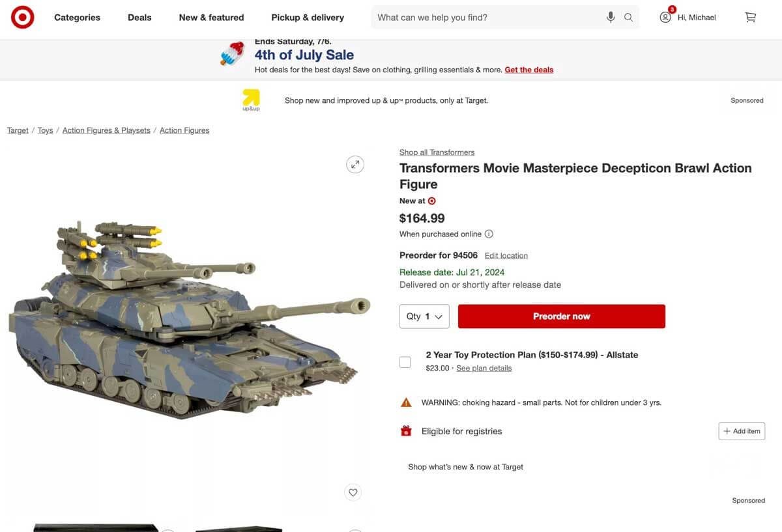Click the choking hazard warning triangle icon

click(x=406, y=402)
